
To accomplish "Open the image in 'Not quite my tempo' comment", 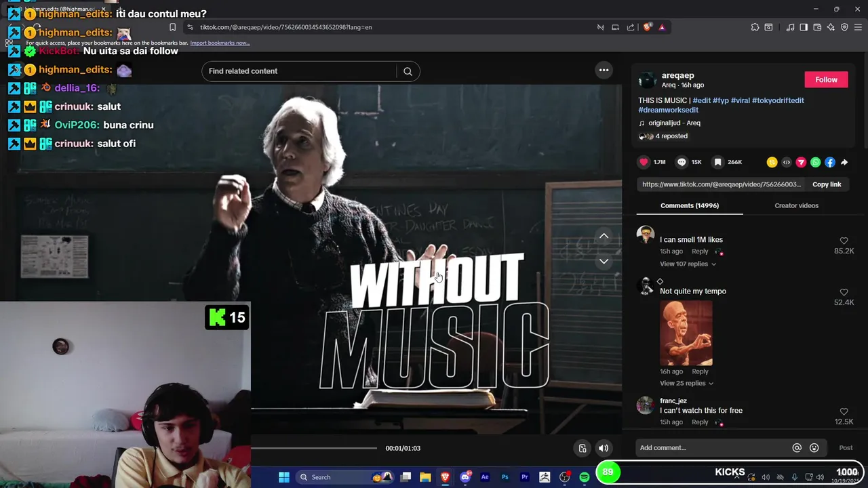I will click(686, 333).
